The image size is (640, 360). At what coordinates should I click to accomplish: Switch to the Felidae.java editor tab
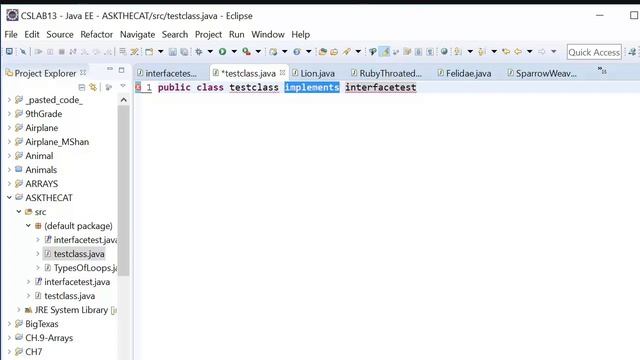tap(464, 73)
